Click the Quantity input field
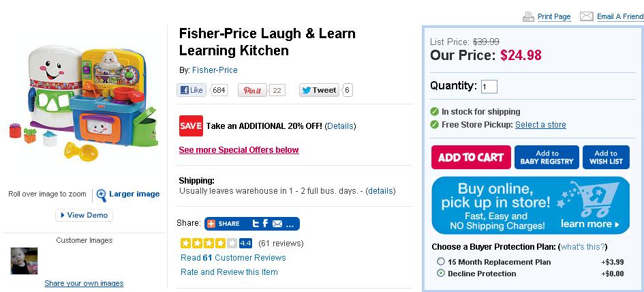The width and height of the screenshot is (644, 292). tap(489, 87)
